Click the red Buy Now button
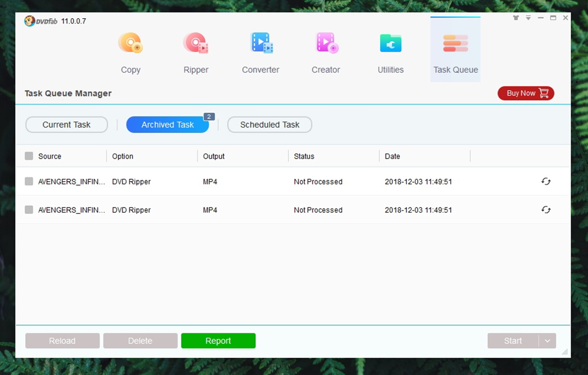Screen dimensions: 588x375 [526, 93]
